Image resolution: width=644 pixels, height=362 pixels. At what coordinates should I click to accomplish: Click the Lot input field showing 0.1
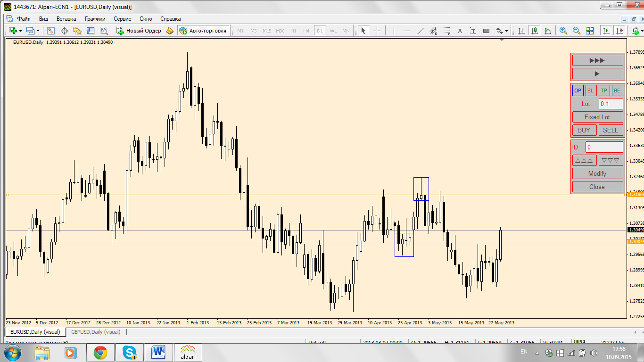pyautogui.click(x=611, y=104)
